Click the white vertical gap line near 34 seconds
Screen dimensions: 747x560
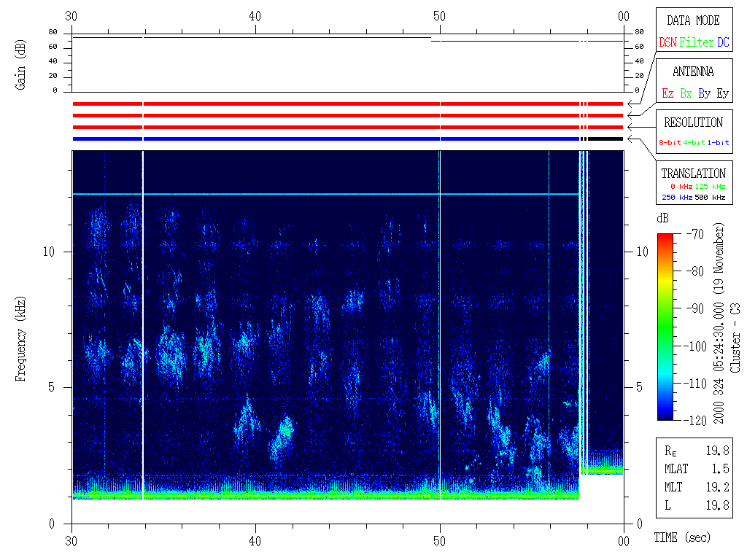(x=143, y=324)
